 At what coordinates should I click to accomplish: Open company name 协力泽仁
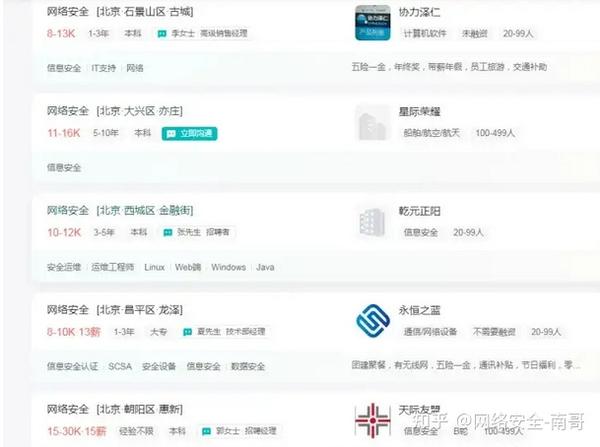tap(419, 12)
